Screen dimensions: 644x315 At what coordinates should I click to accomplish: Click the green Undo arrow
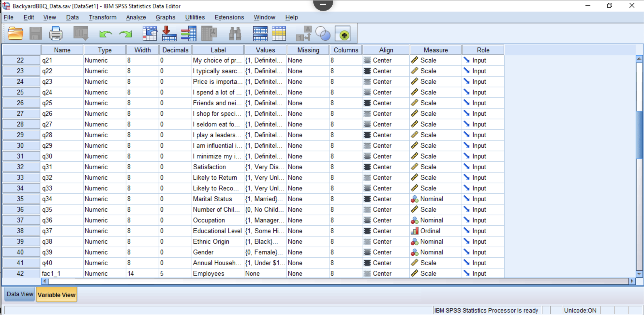click(106, 34)
